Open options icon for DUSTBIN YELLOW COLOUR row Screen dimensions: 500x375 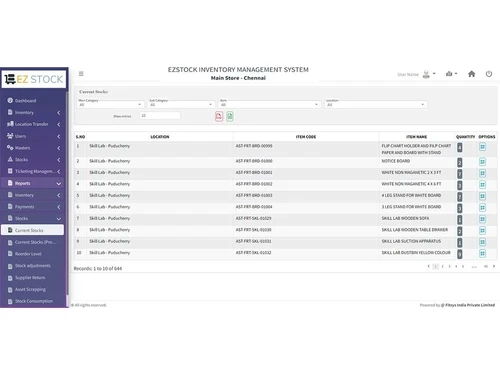(x=482, y=253)
